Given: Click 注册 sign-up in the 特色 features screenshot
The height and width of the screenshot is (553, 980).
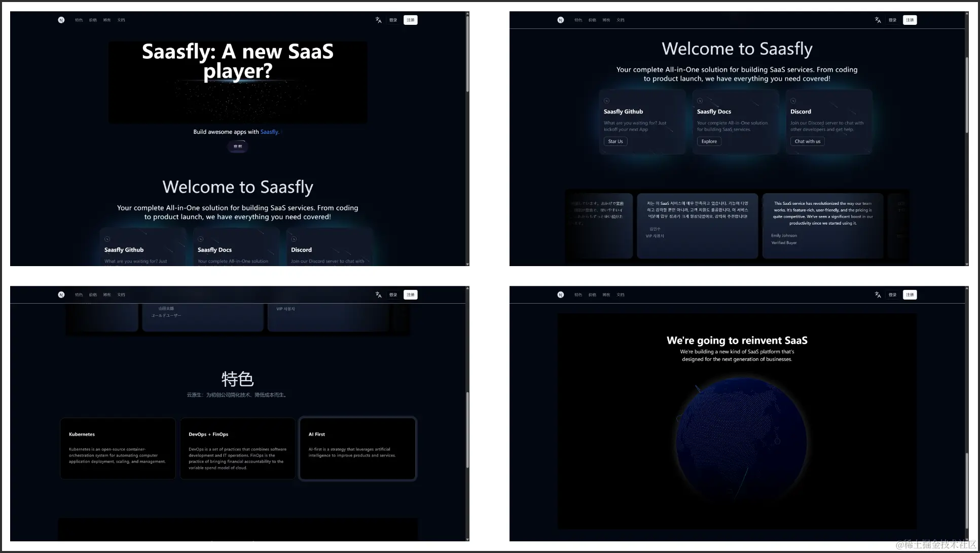Looking at the screenshot, I should click(x=411, y=295).
